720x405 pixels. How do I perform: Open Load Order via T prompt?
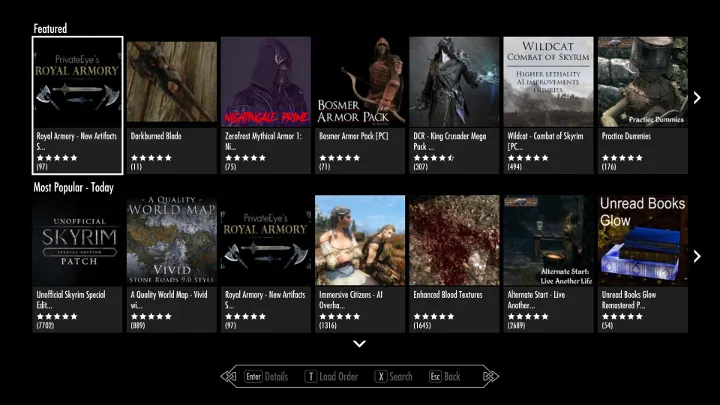click(331, 377)
